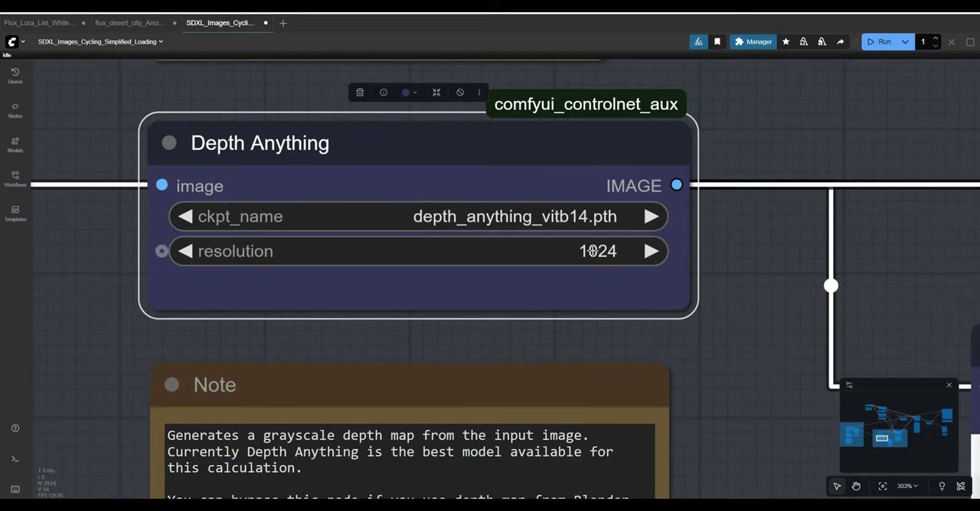Screen dimensions: 980x511
Task: Click inside the Note text area
Action: point(410,461)
